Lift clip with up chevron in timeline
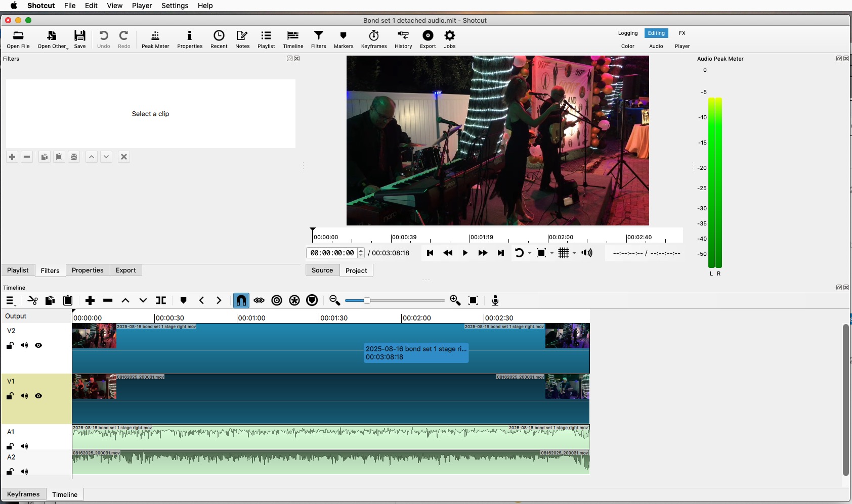Image resolution: width=852 pixels, height=504 pixels. click(x=125, y=300)
